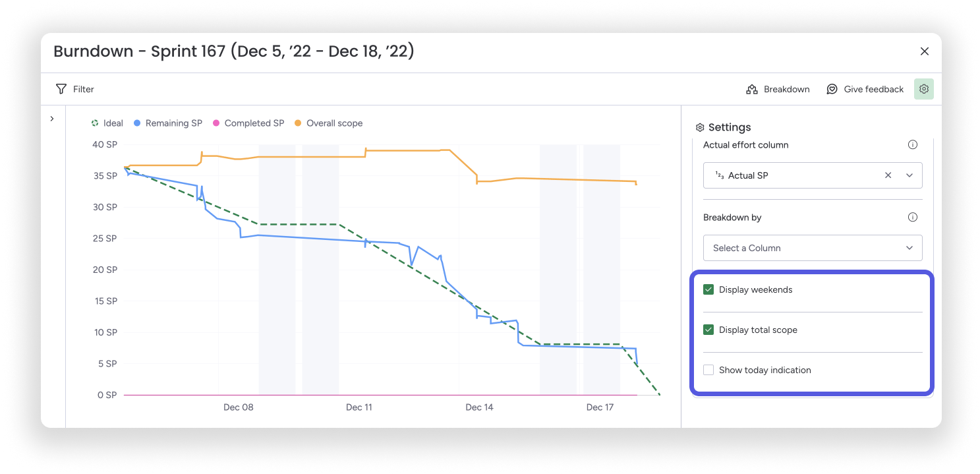The image size is (980, 474).
Task: Click the info icon next to Breakdown by
Action: click(x=913, y=217)
